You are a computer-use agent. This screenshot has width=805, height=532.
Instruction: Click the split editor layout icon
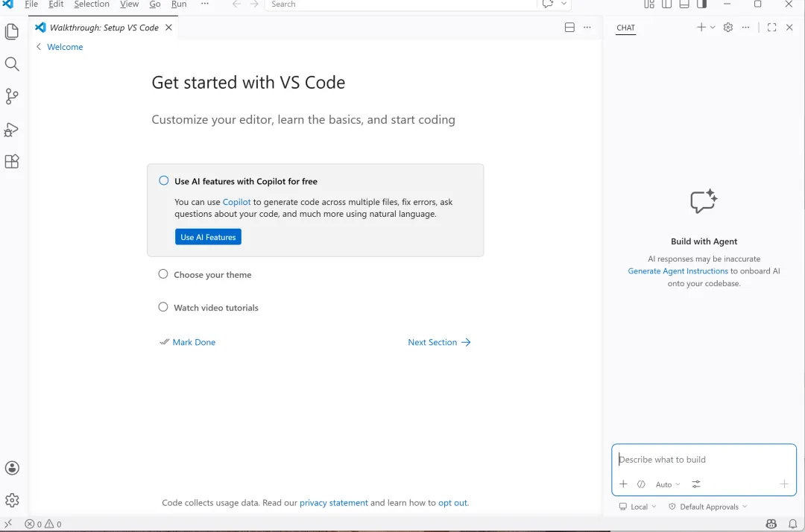point(569,27)
